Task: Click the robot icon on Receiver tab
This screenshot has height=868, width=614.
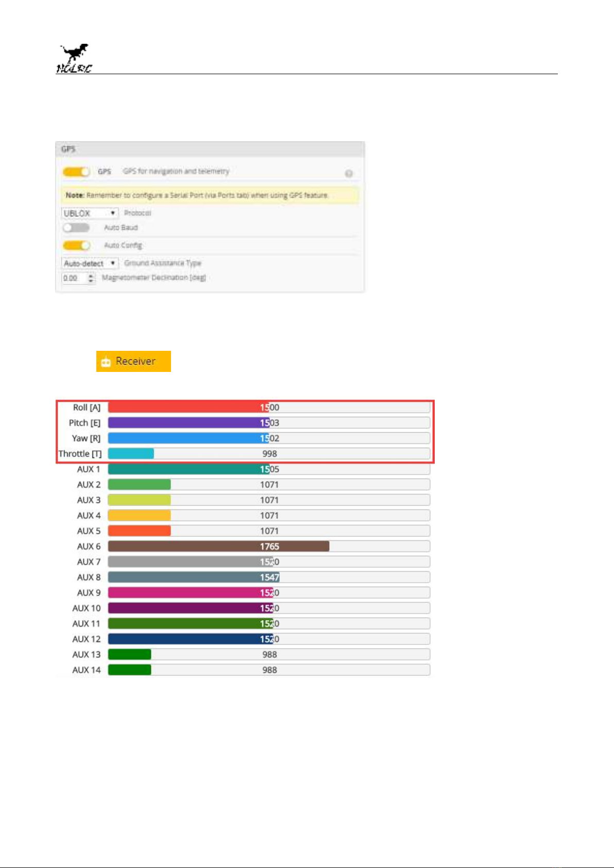Action: coord(106,362)
